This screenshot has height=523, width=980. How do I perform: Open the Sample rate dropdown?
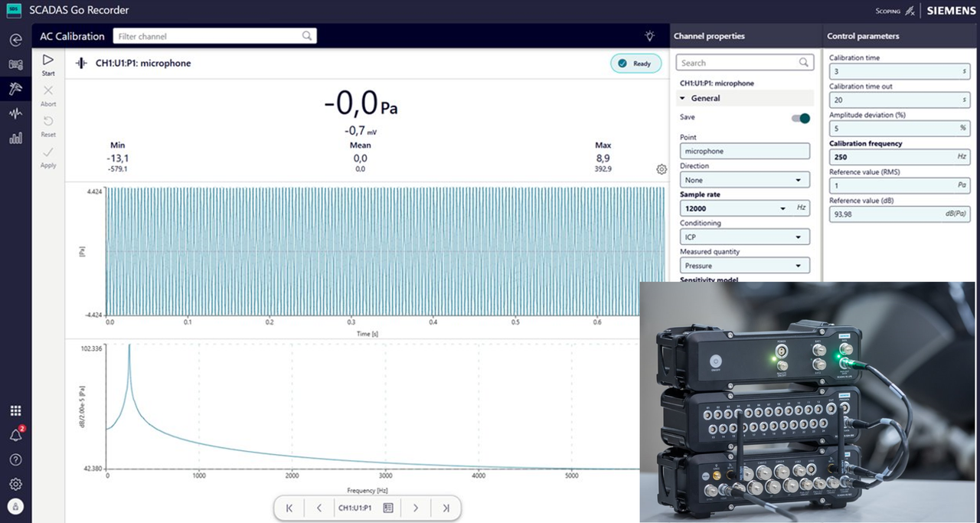(x=745, y=208)
